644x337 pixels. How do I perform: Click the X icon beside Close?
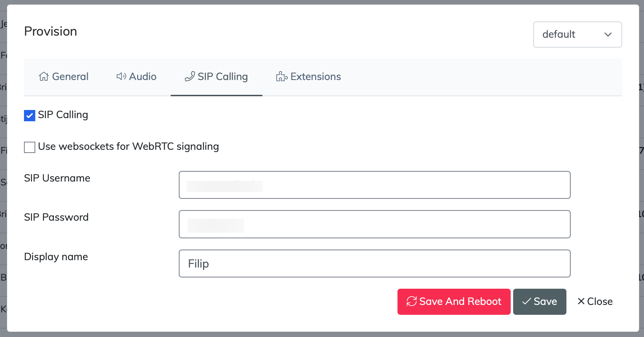tap(581, 301)
